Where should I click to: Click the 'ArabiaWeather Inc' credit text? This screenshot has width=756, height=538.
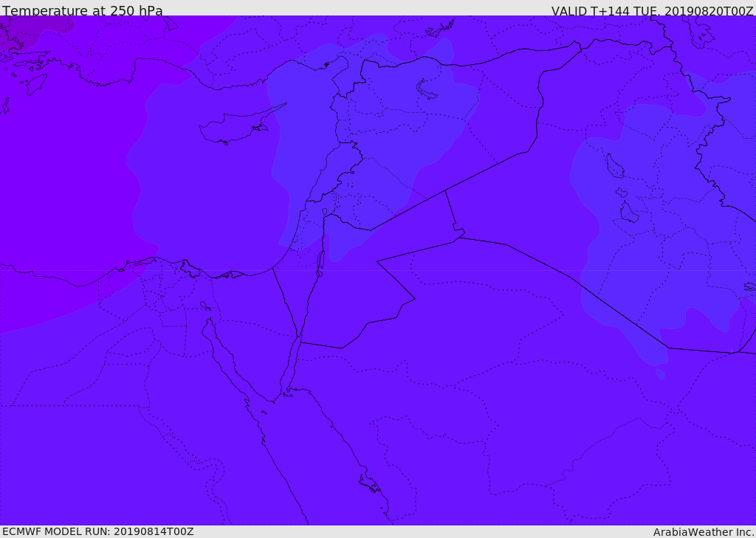(x=704, y=532)
